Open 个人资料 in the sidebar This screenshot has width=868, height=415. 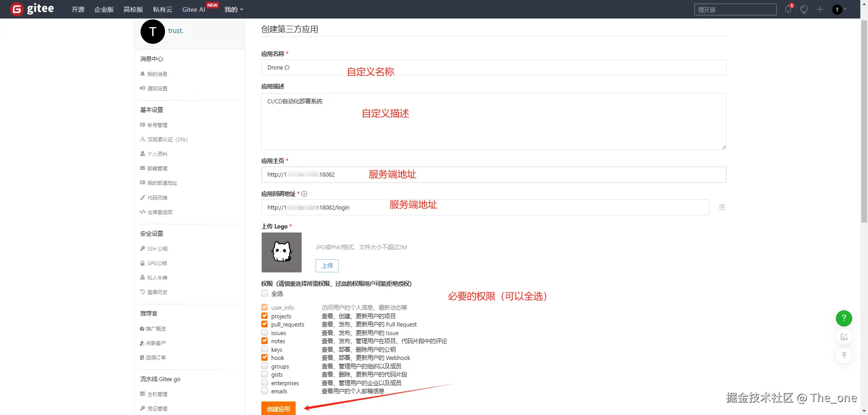point(154,154)
